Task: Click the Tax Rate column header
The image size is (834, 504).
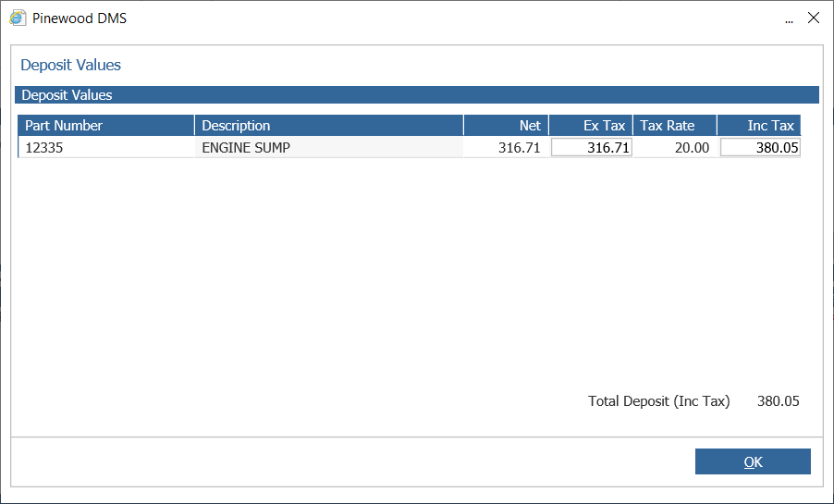Action: [x=675, y=126]
